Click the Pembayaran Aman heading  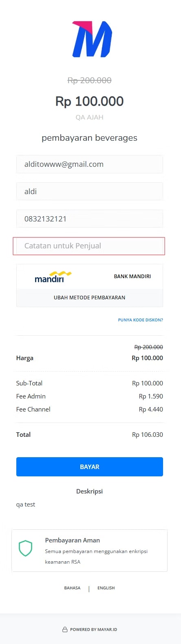tap(73, 540)
